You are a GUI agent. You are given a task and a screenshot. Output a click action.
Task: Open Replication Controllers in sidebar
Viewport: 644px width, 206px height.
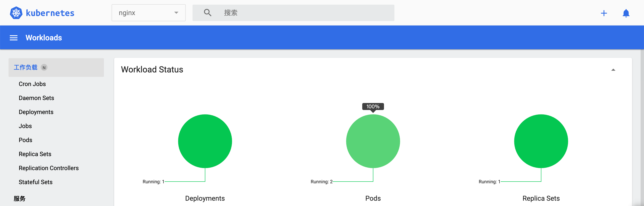point(49,168)
